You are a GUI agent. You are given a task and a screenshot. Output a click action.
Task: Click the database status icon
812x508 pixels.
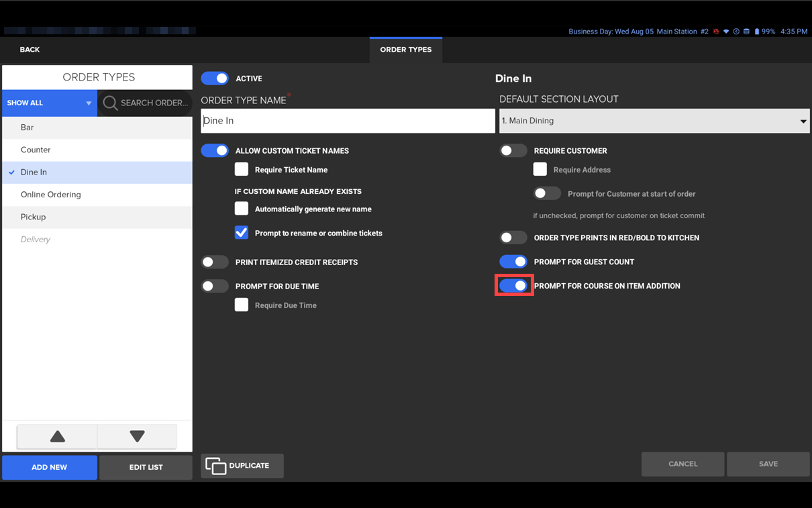(746, 32)
